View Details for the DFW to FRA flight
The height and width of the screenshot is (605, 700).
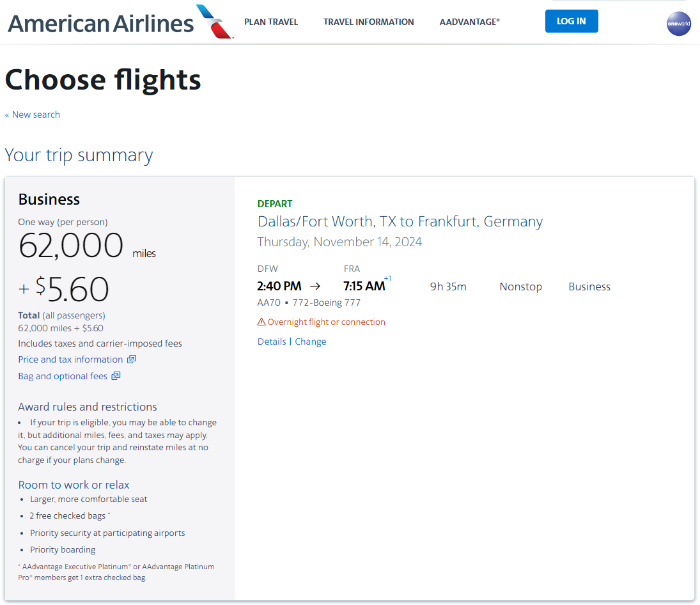click(x=271, y=342)
